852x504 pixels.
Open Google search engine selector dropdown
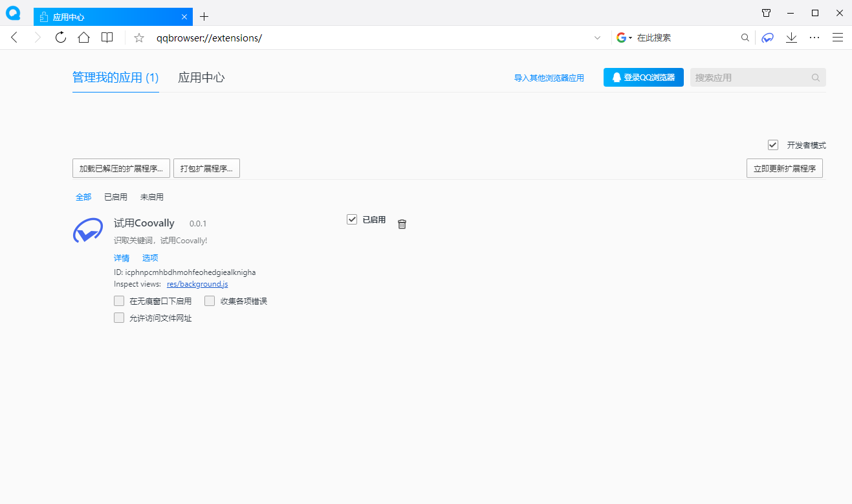point(624,38)
